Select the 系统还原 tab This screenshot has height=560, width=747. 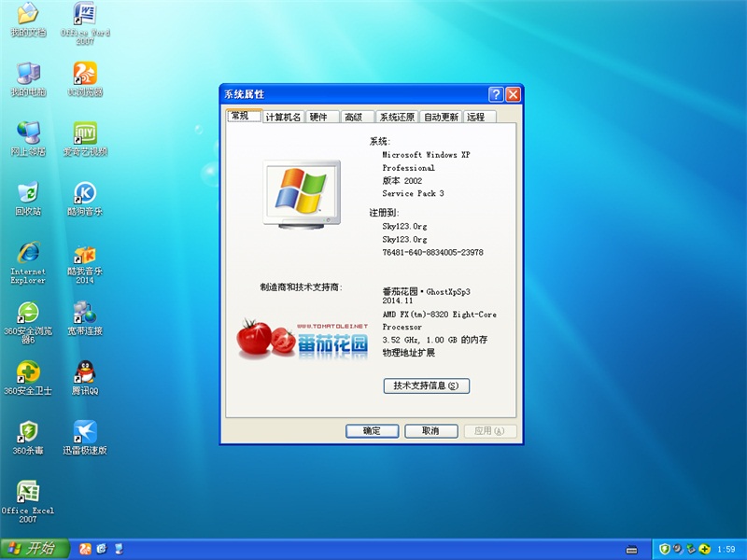point(396,118)
